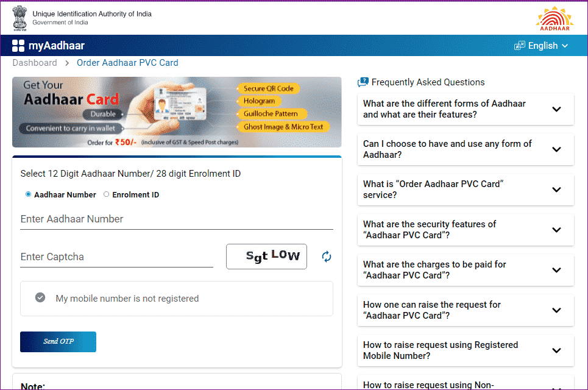Open Order Aadhaar PVC Card breadcrumb
This screenshot has height=390, width=588.
click(127, 63)
